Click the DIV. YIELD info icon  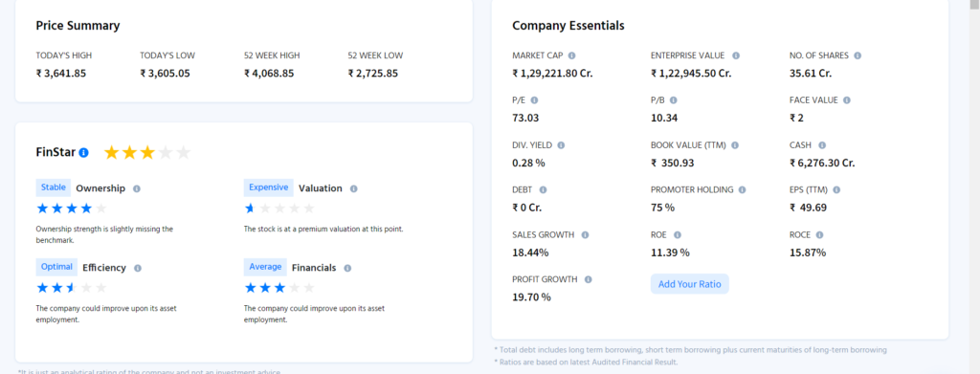point(561,144)
